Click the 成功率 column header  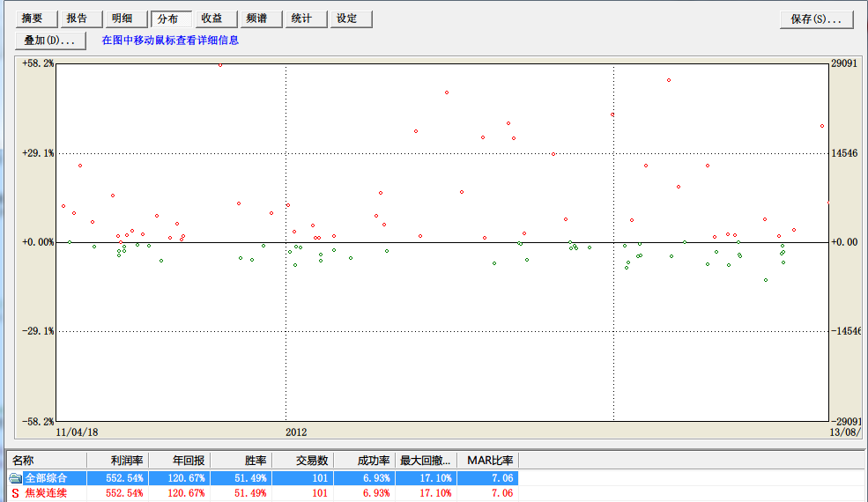pos(364,461)
